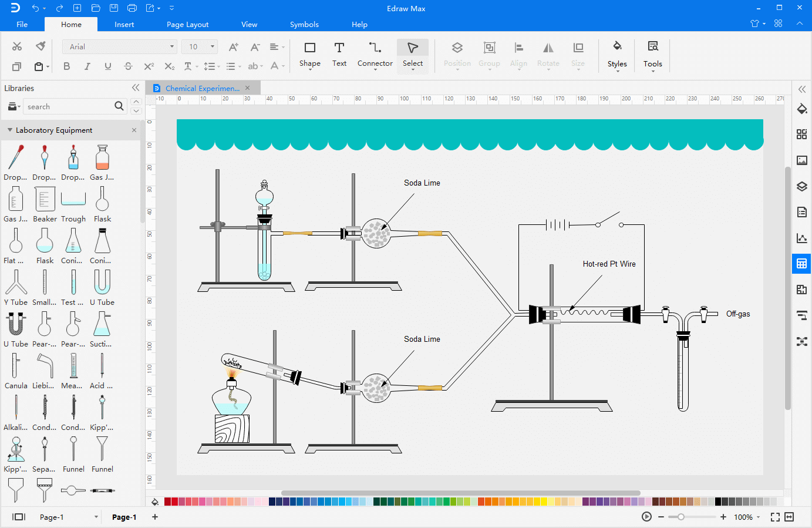Click the Print icon in quick access toolbar
Image resolution: width=812 pixels, height=528 pixels.
[132, 8]
